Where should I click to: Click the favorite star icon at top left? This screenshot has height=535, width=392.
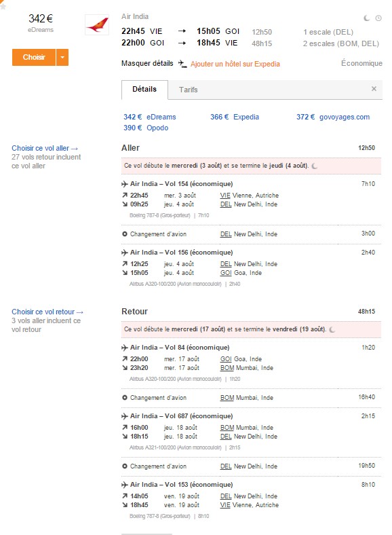[x=3, y=5]
